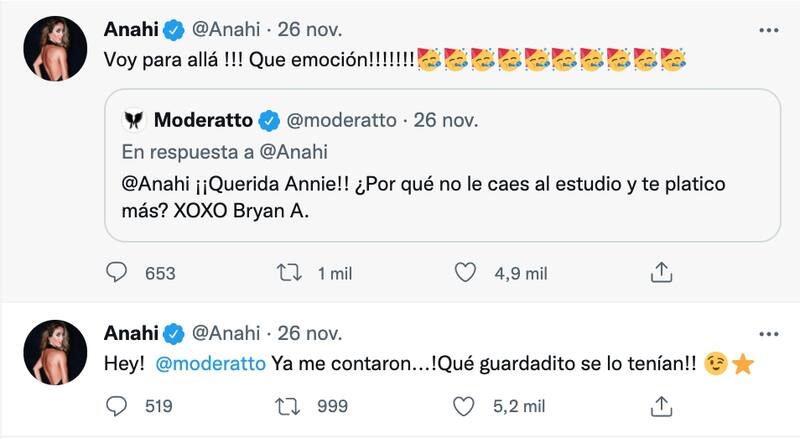Open Anahi's avatar on the second tweet
Image resolution: width=800 pixels, height=439 pixels.
pos(58,354)
